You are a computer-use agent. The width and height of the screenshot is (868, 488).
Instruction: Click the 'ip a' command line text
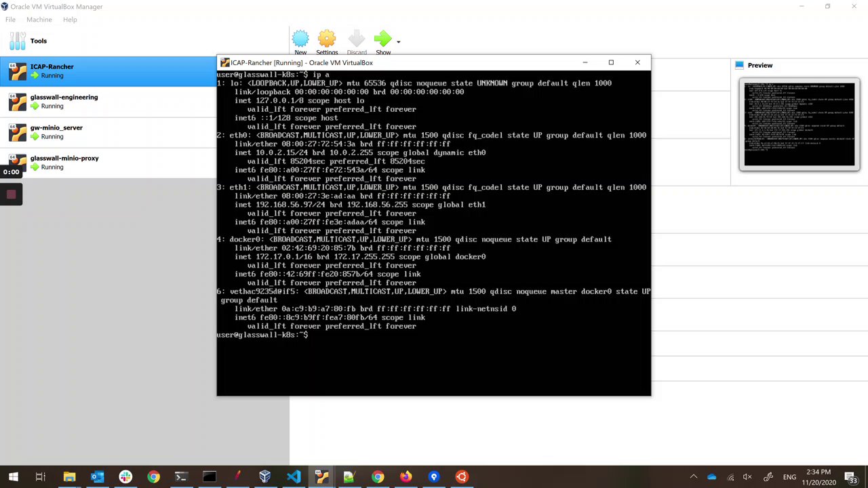[x=321, y=75]
